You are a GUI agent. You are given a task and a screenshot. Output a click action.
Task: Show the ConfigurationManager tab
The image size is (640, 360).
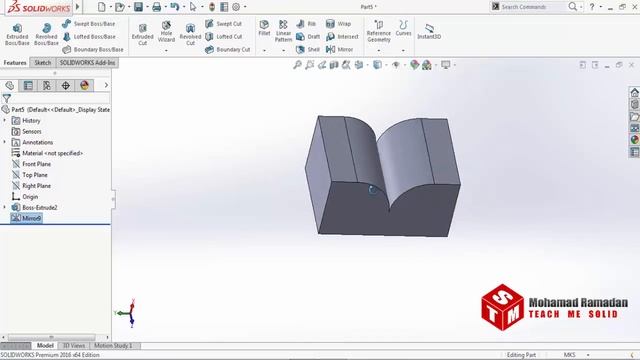tap(47, 85)
